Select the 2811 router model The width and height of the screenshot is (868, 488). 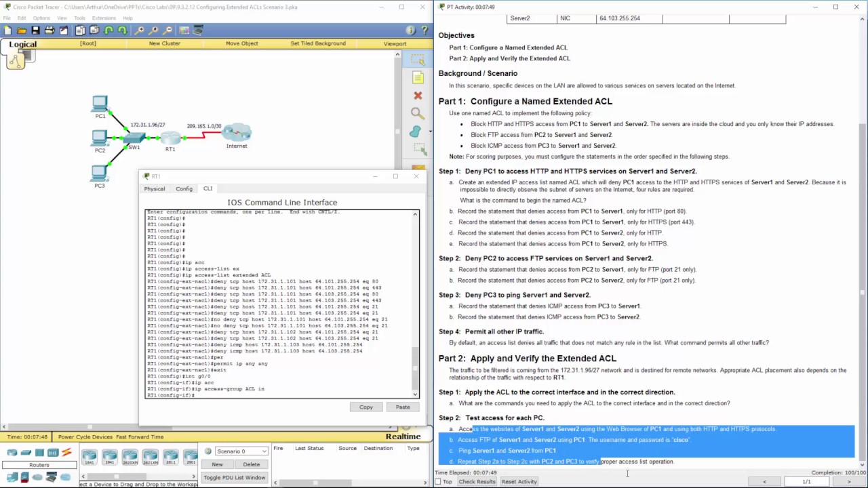tap(170, 457)
